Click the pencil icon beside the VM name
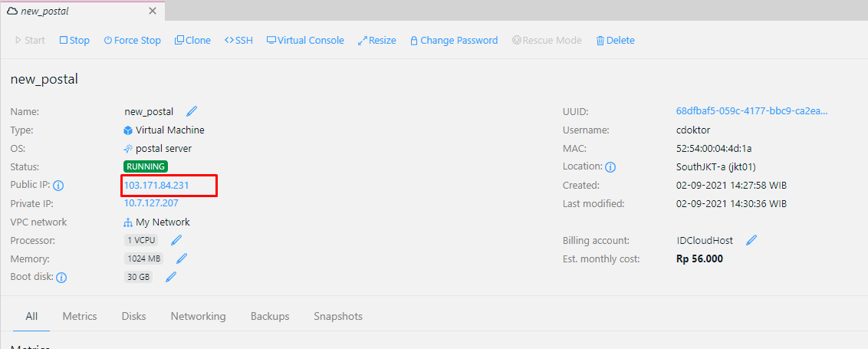The height and width of the screenshot is (349, 868). [192, 112]
